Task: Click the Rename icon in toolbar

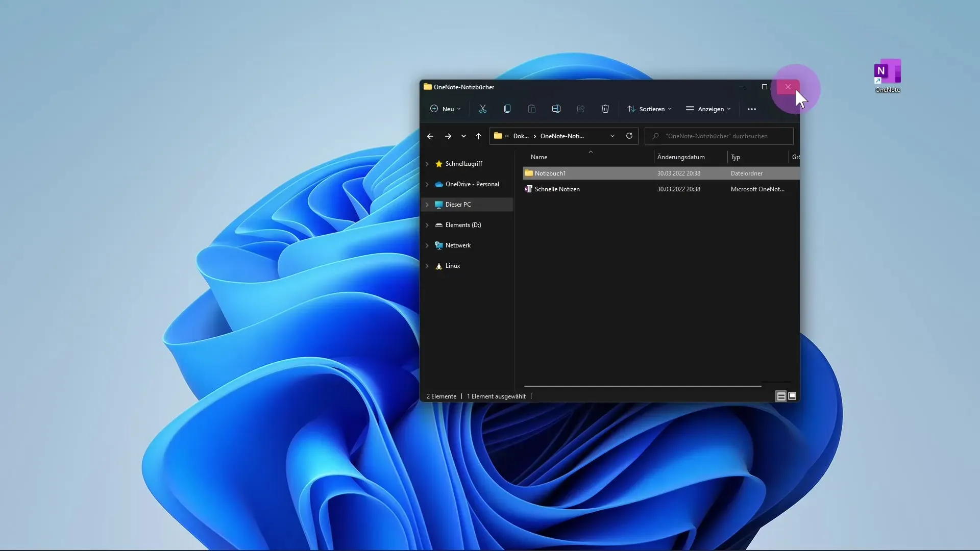Action: click(556, 109)
